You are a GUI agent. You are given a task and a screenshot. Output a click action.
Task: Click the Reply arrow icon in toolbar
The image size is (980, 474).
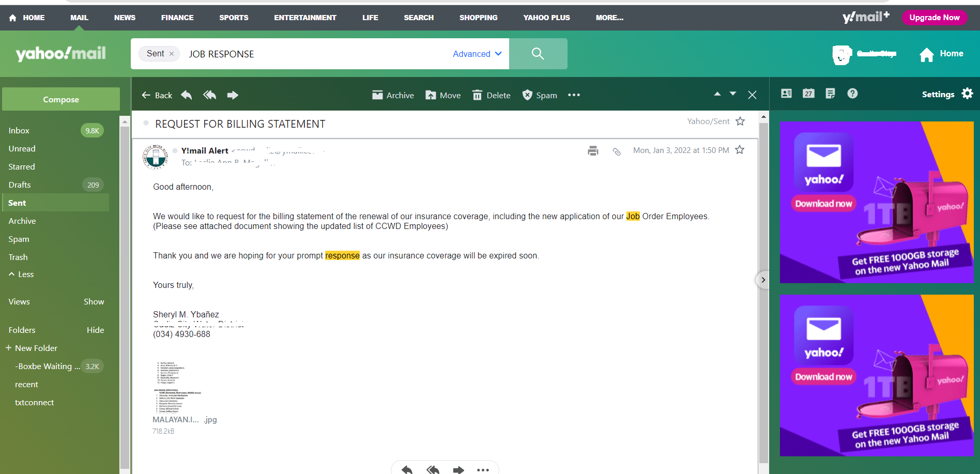[x=187, y=95]
